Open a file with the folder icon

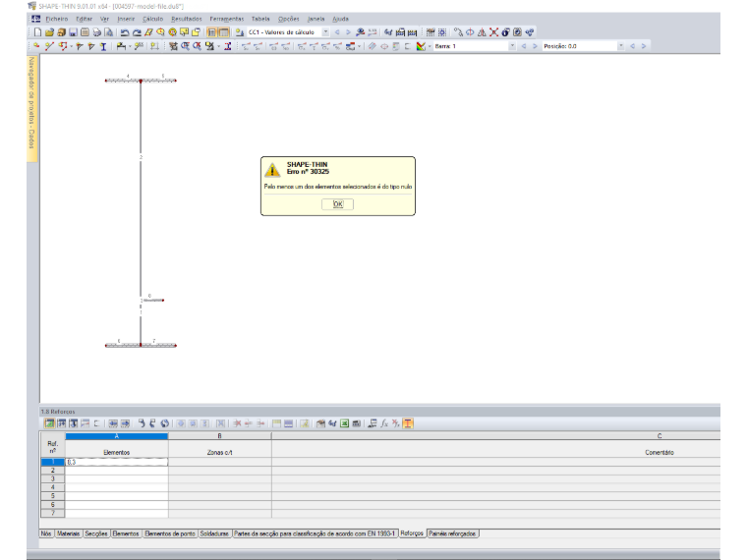49,32
